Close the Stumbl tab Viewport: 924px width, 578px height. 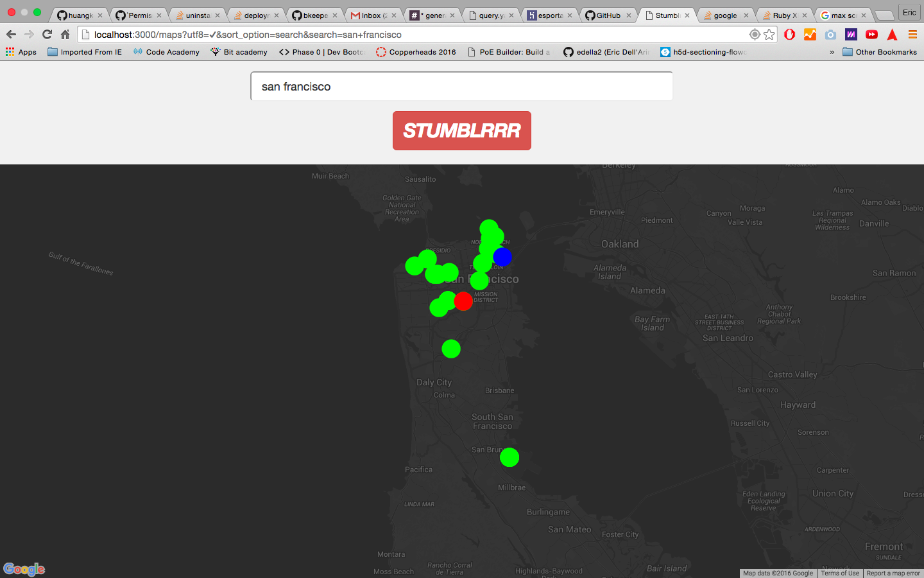point(687,15)
